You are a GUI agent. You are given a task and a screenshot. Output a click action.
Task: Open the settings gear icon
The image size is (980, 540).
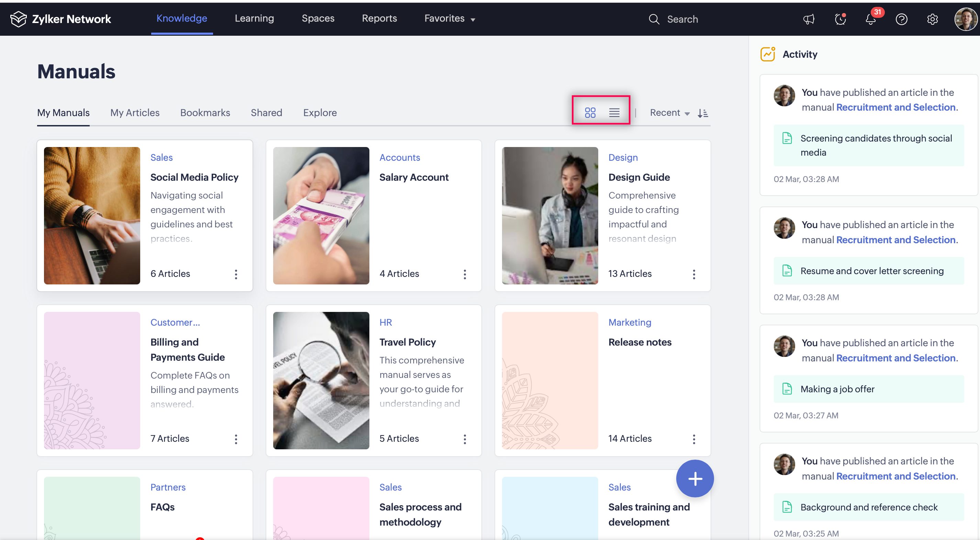click(x=932, y=19)
